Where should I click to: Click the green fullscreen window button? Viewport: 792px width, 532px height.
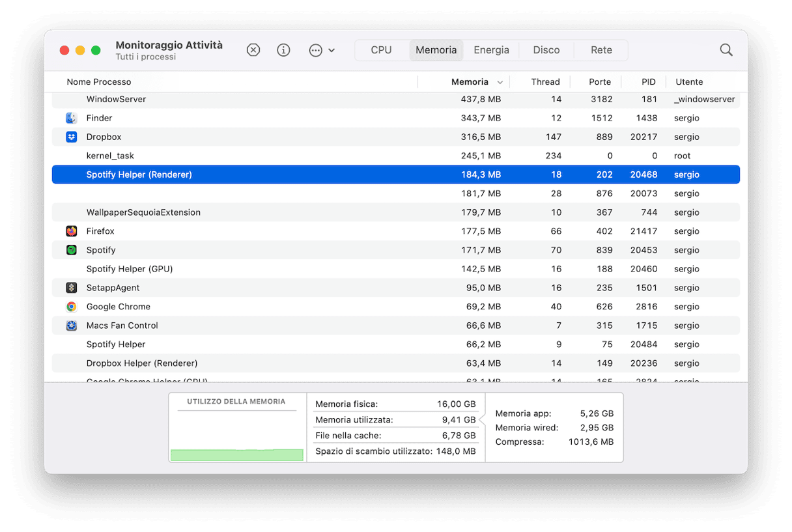[96, 50]
